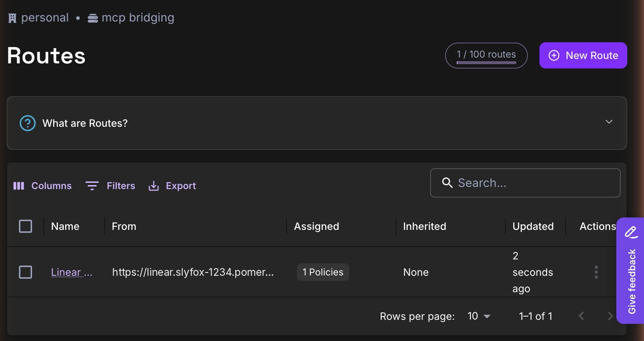Open the personal breadcrumb

[45, 17]
